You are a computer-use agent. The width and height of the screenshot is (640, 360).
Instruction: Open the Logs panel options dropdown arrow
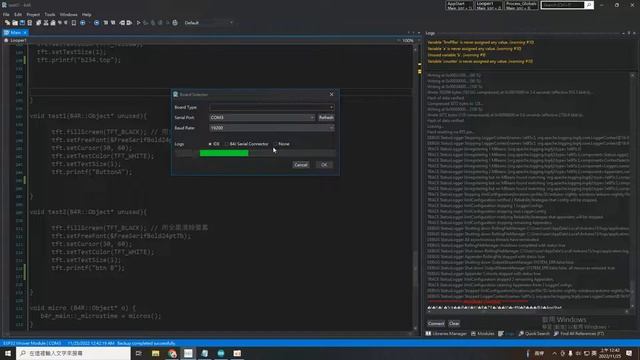(623, 33)
